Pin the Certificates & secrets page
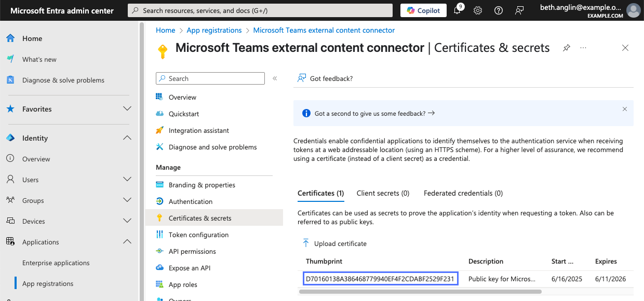Screen dimensions: 644x301 click(x=567, y=48)
